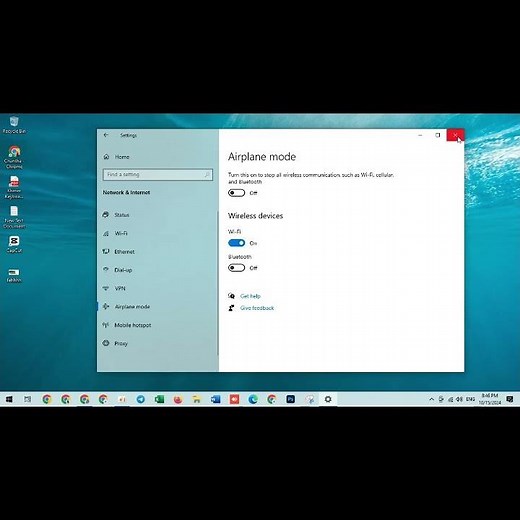Image resolution: width=520 pixels, height=520 pixels.
Task: Click the back arrow in Settings
Action: (x=106, y=135)
